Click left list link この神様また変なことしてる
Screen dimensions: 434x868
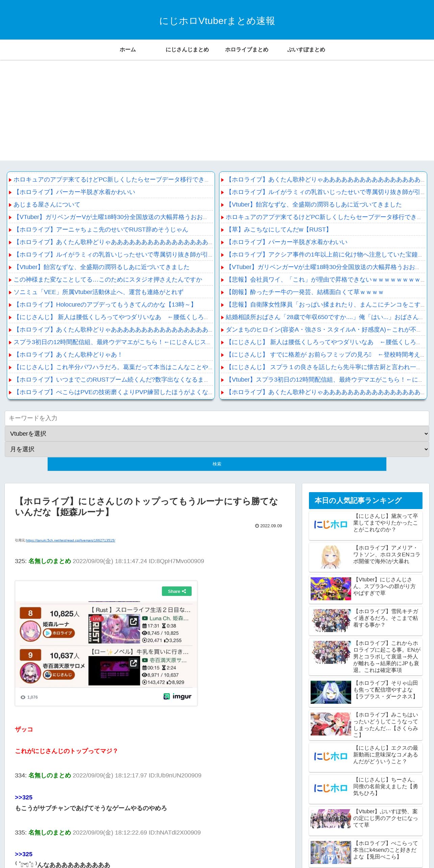pyautogui.click(x=108, y=280)
